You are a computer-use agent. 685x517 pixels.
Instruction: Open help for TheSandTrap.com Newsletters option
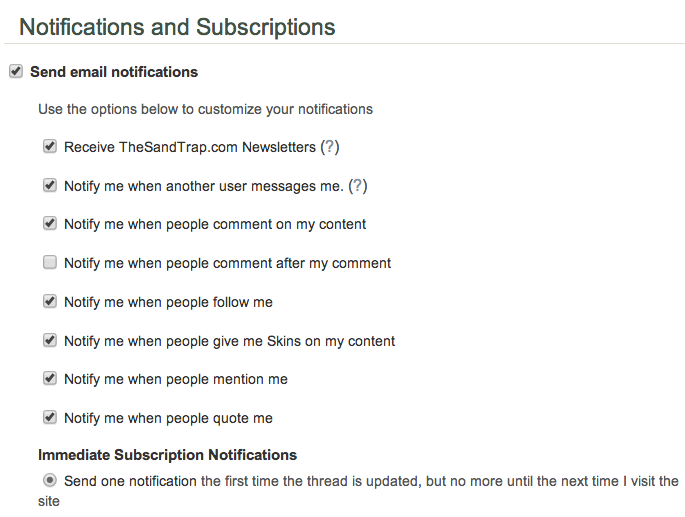pyautogui.click(x=330, y=147)
